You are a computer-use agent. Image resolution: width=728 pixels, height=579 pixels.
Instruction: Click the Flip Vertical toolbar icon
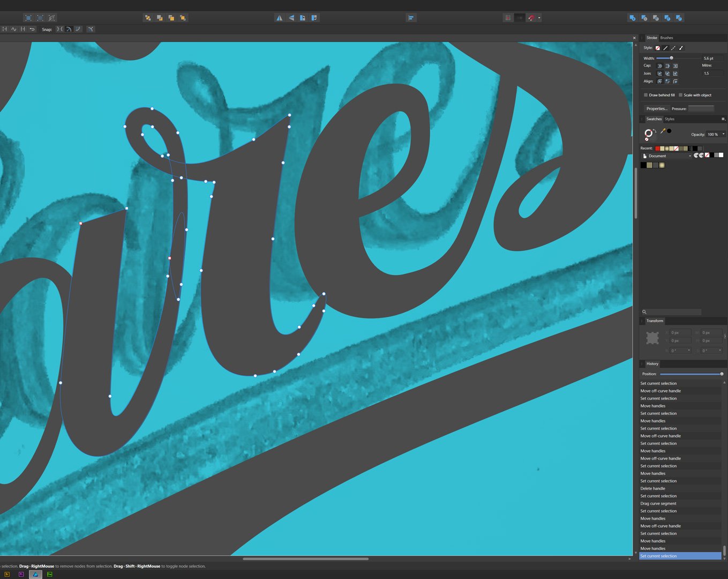point(291,18)
